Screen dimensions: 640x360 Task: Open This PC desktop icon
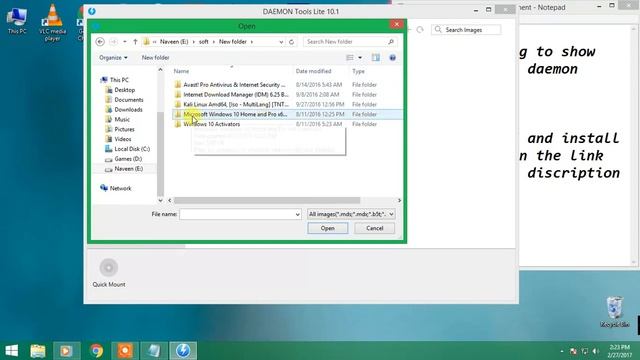click(17, 20)
